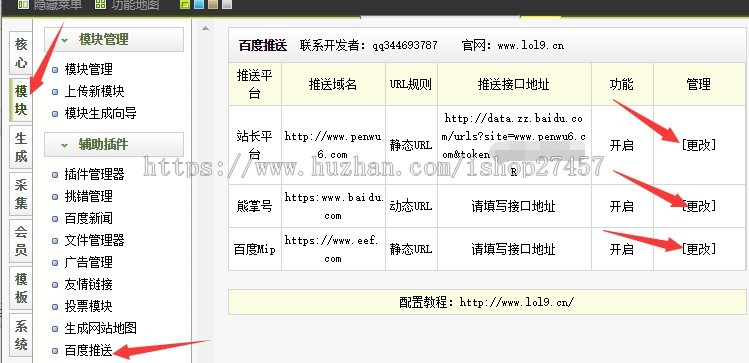Click 开启 status in 百度Mip row
Screen dimensions: 749x363
(x=621, y=249)
